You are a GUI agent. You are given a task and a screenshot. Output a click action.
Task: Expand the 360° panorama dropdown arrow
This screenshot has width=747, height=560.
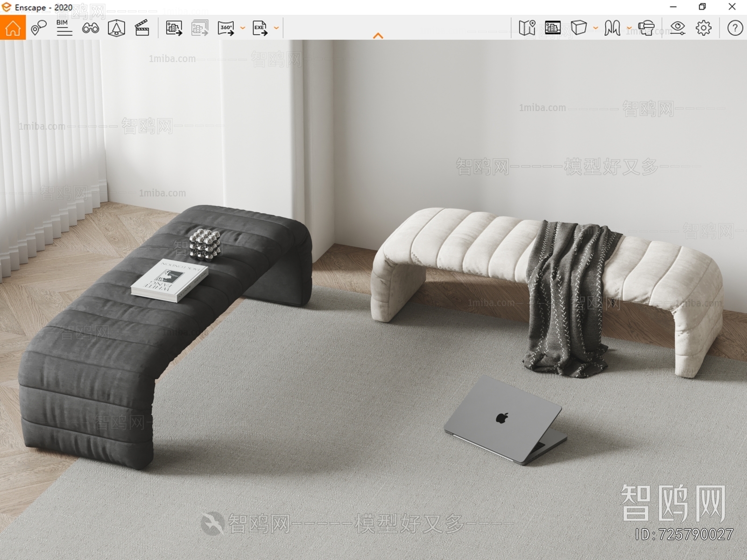pyautogui.click(x=242, y=28)
